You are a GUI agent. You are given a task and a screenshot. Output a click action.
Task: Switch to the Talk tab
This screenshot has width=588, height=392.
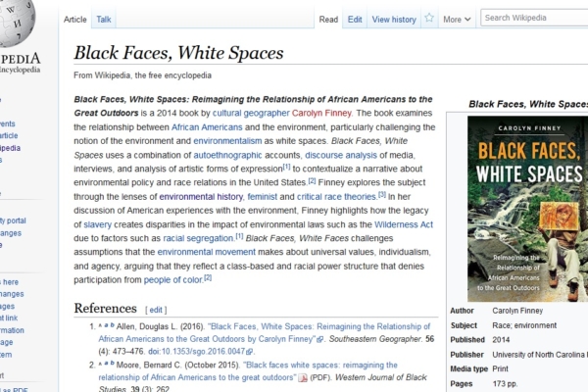(104, 19)
